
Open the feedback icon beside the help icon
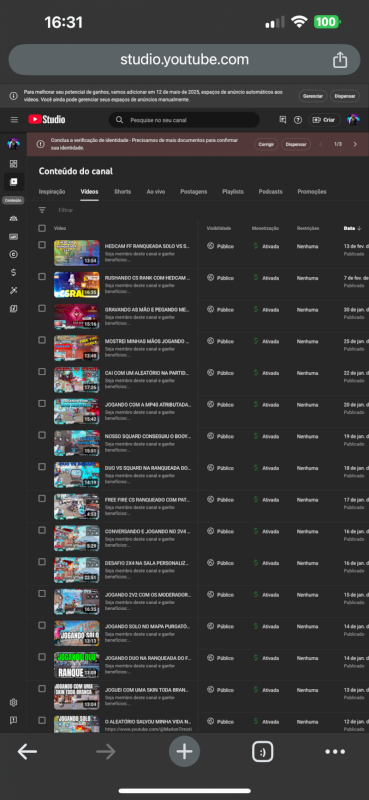click(x=283, y=120)
